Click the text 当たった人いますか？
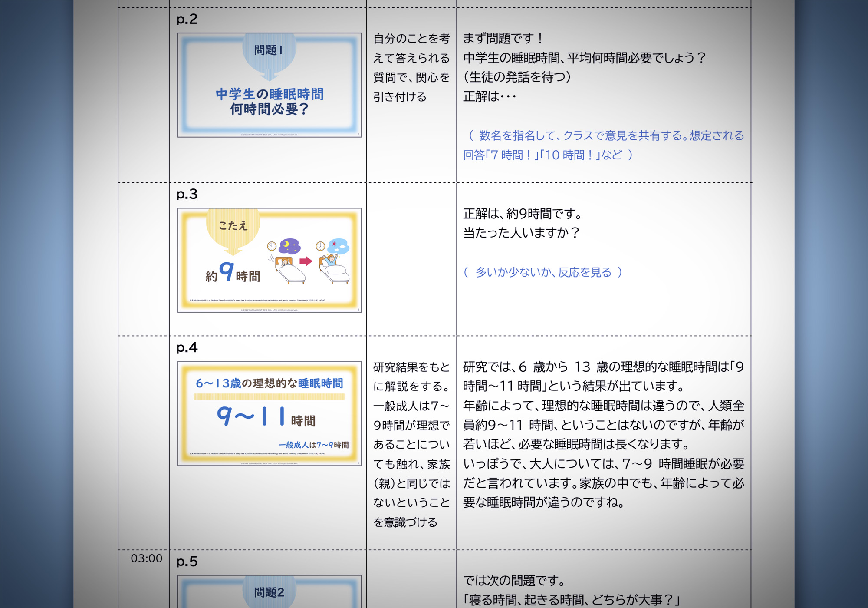868x608 pixels. coord(522,233)
